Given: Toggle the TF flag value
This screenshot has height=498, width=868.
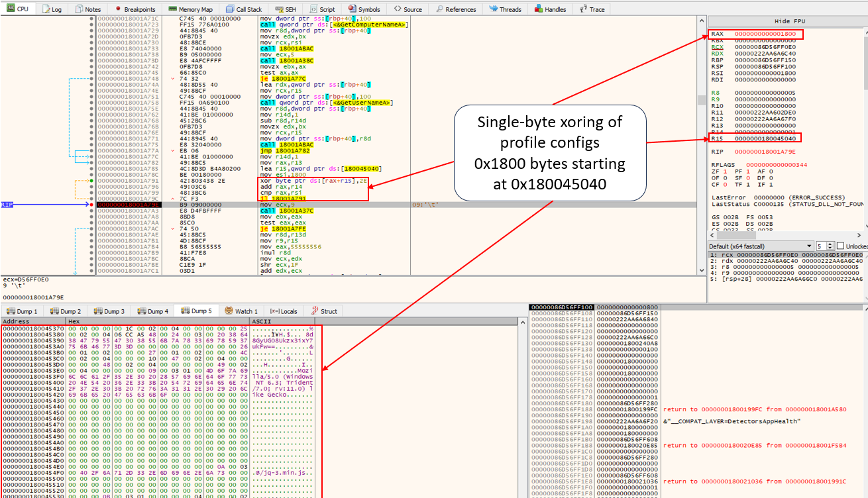Looking at the screenshot, I should pos(749,183).
